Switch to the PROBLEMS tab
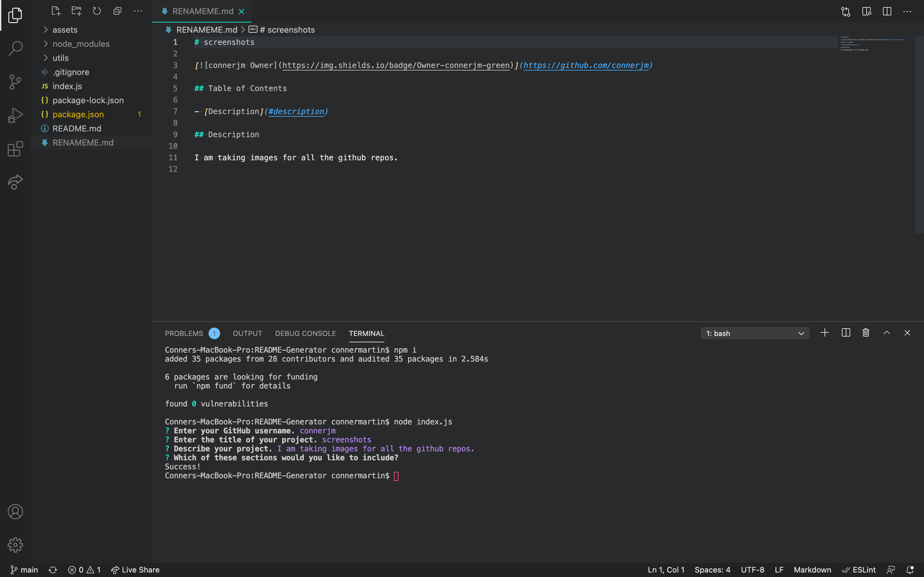924x577 pixels. click(184, 333)
